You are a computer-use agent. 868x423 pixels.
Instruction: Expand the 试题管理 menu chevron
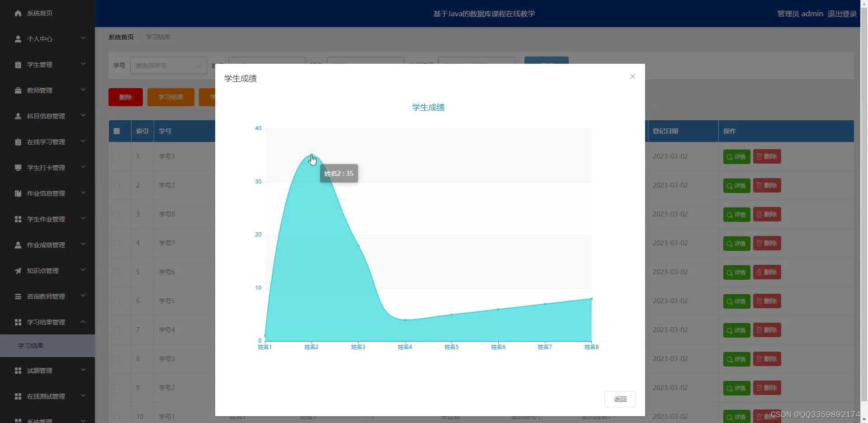[83, 370]
